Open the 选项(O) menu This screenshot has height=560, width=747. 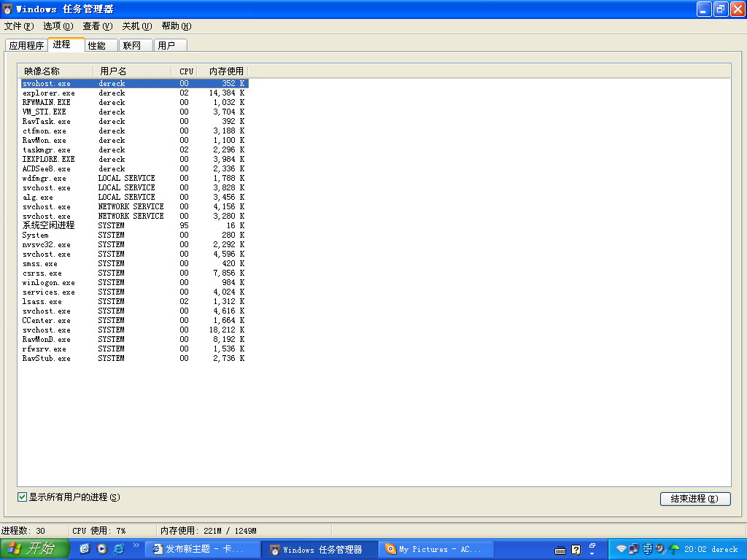coord(58,26)
